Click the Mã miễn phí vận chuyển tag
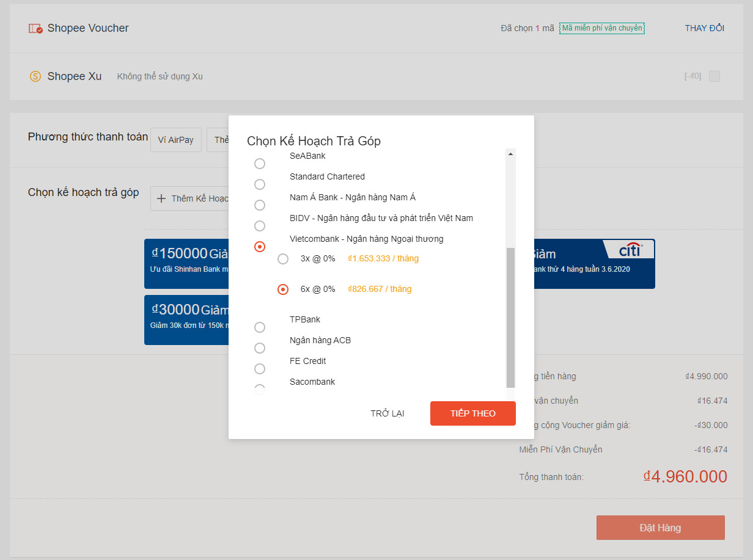 (602, 28)
